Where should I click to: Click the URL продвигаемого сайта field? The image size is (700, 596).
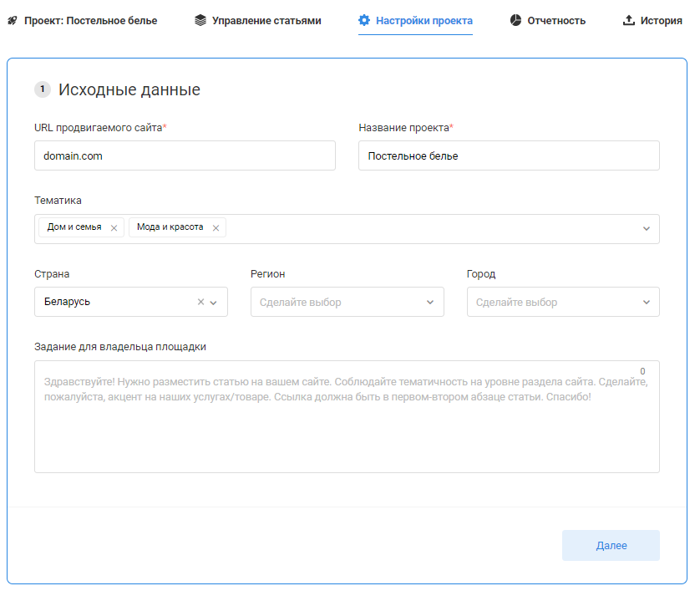pos(185,155)
